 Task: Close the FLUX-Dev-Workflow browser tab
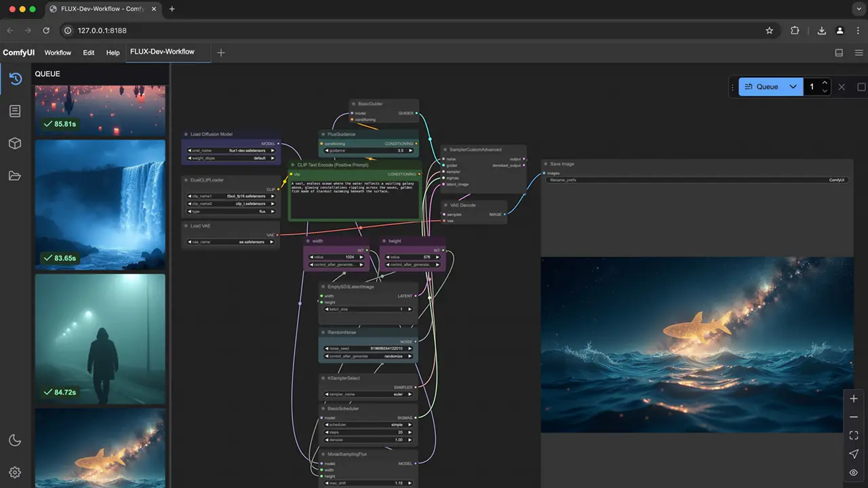click(x=154, y=9)
